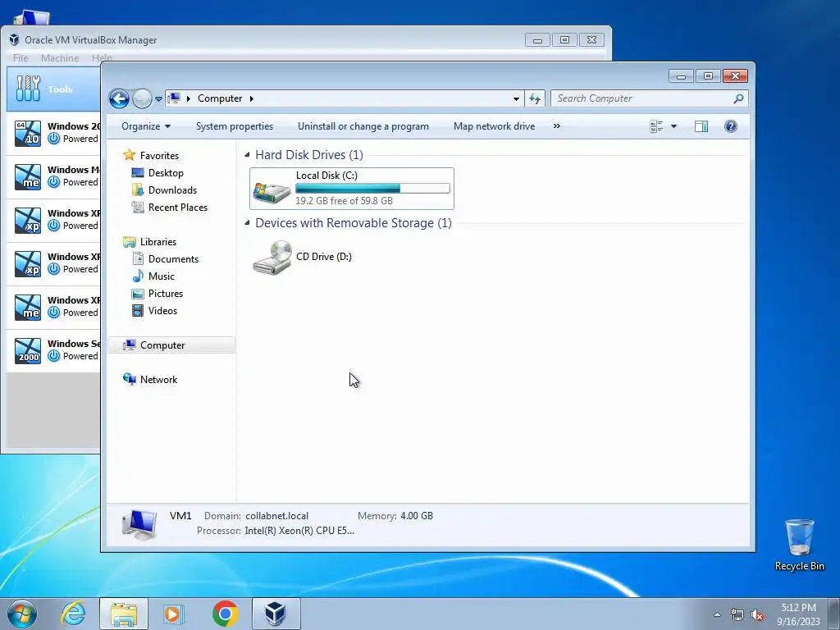The image size is (840, 630).
Task: Open the Organize menu
Action: point(146,126)
